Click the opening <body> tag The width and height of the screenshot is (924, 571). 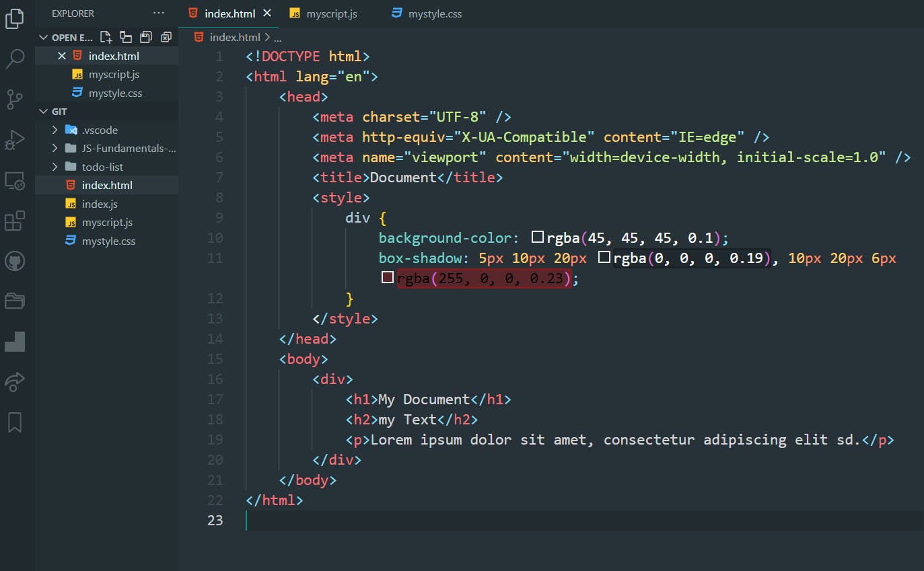click(304, 358)
